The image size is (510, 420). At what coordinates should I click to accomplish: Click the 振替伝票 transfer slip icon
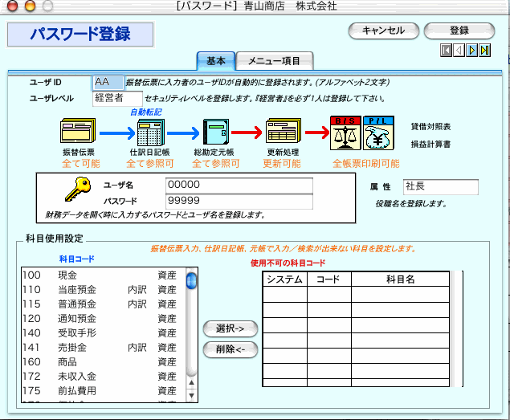coord(78,131)
